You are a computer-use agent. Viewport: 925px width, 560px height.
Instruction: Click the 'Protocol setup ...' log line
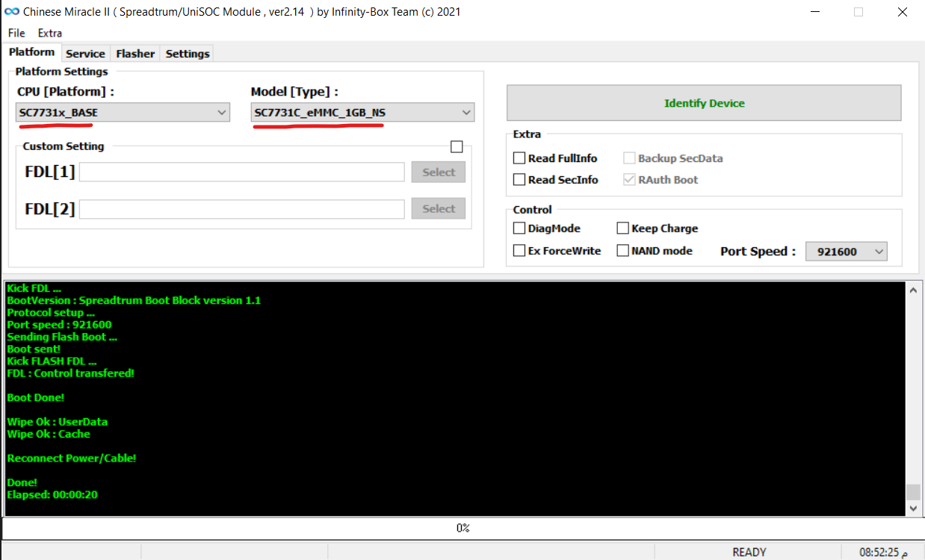51,313
